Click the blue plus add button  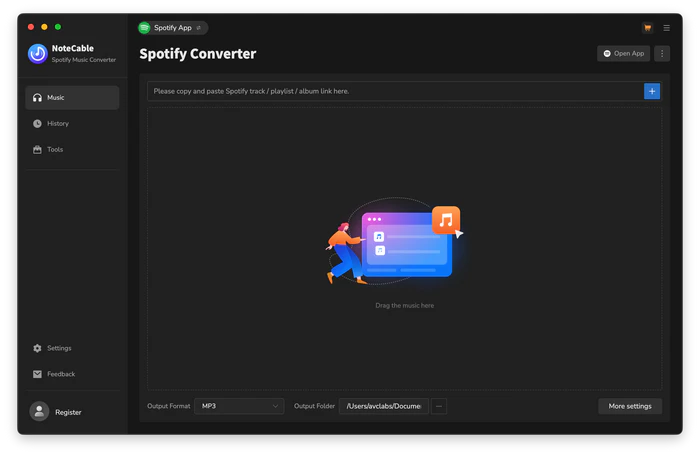652,91
